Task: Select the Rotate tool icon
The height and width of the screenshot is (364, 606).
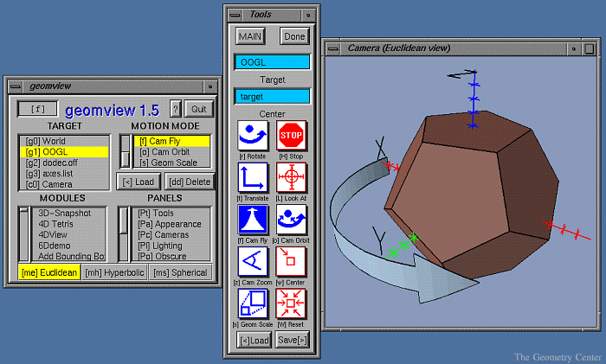Action: point(253,135)
